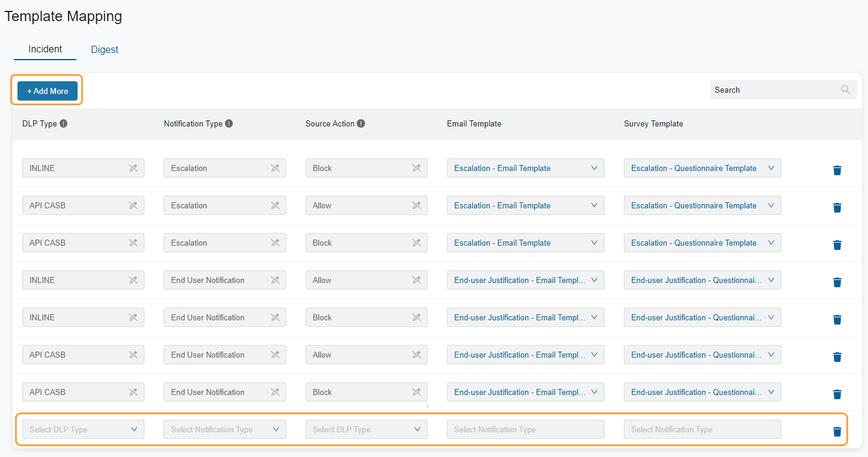The image size is (868, 457).
Task: Click the info icon beside Notification Type
Action: 229,123
